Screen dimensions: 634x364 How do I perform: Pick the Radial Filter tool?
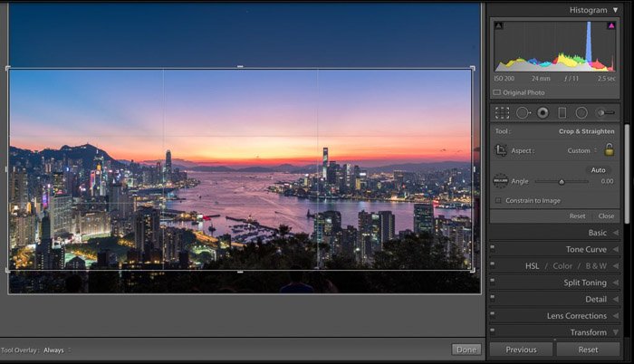coord(581,112)
